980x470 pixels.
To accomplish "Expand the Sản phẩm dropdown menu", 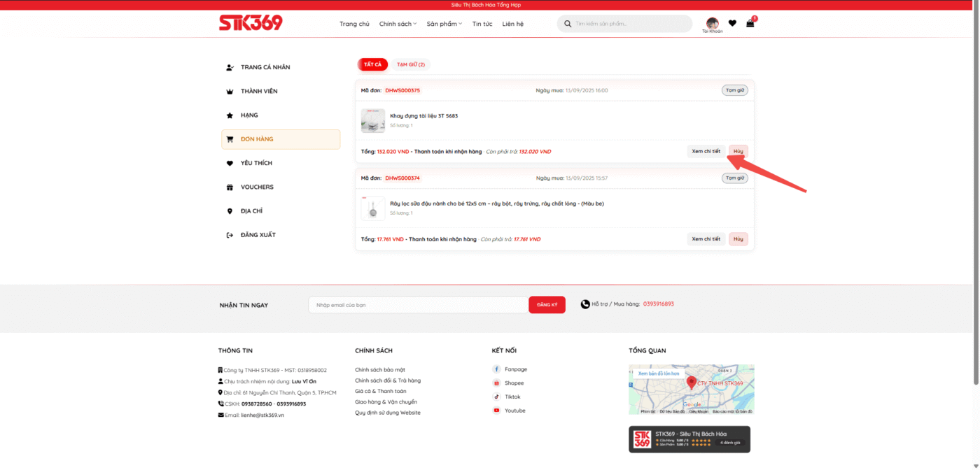I will [444, 24].
